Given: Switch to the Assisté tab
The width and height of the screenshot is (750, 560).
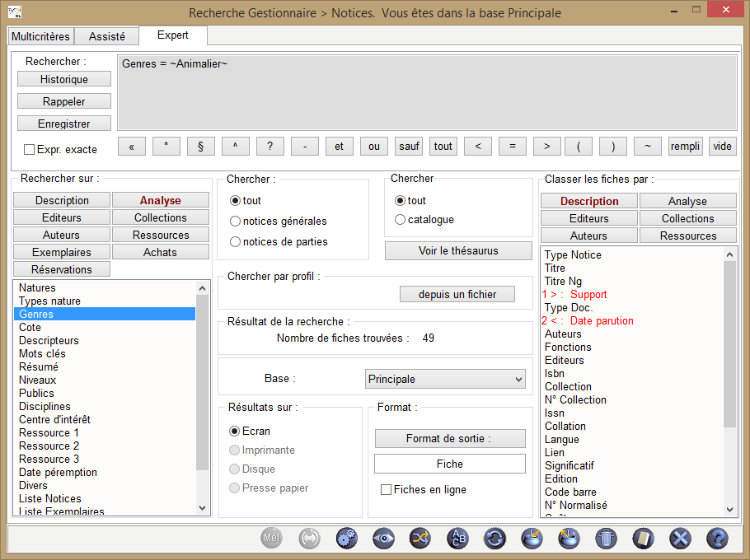Looking at the screenshot, I should [106, 36].
